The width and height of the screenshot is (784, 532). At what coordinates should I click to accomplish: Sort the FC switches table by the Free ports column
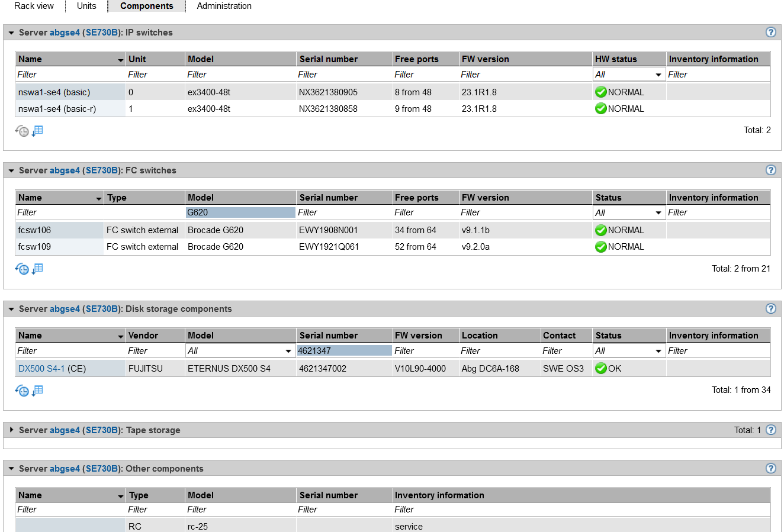pyautogui.click(x=417, y=198)
